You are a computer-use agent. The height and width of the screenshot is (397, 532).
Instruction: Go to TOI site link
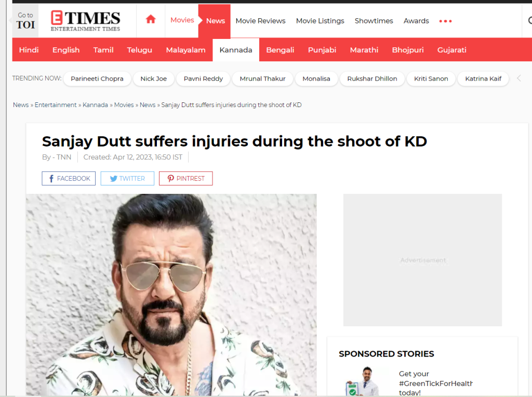tap(25, 21)
